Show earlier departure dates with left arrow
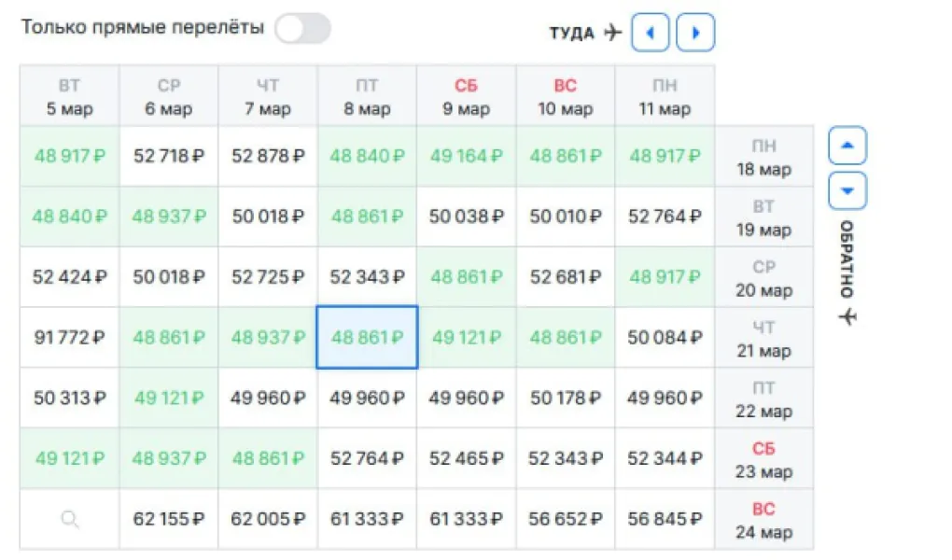952x560 pixels. tap(651, 32)
